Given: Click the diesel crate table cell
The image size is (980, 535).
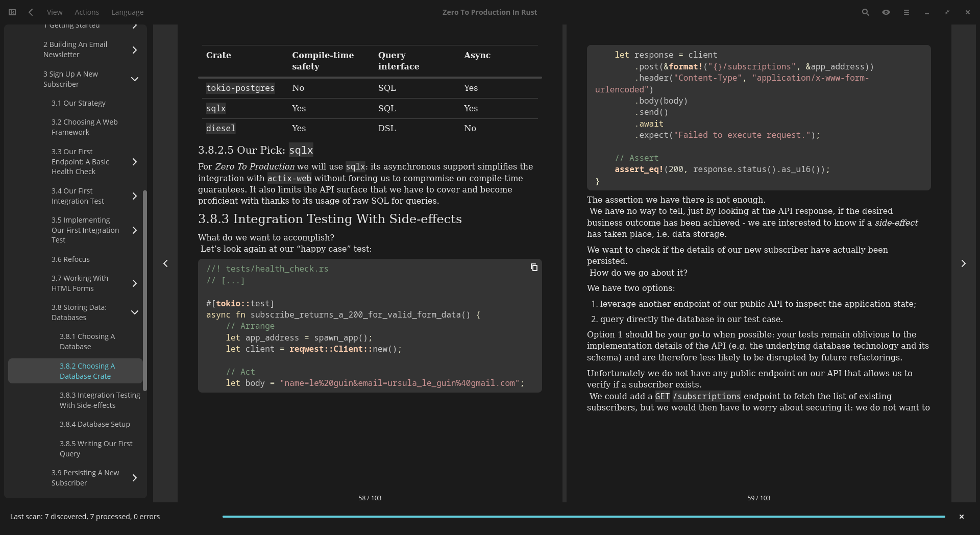Looking at the screenshot, I should [220, 128].
